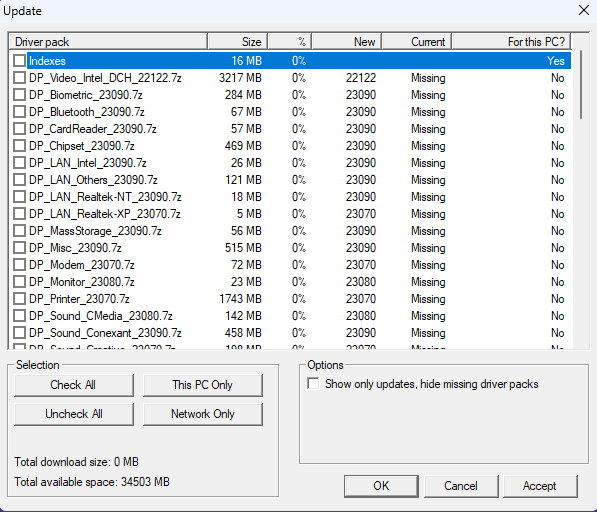Sort by For this PC? column

click(x=511, y=41)
